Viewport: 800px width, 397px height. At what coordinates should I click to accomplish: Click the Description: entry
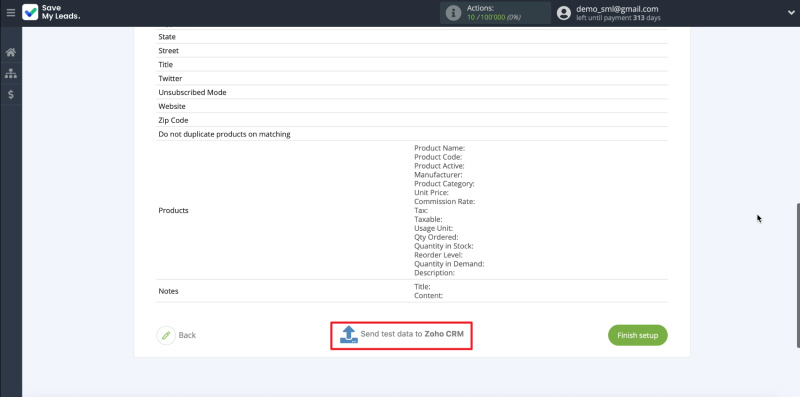434,272
